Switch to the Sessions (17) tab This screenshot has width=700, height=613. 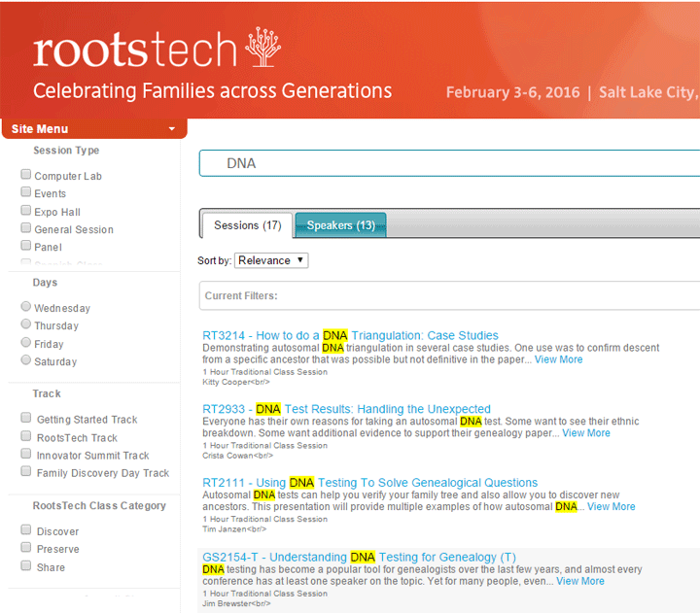pos(248,225)
